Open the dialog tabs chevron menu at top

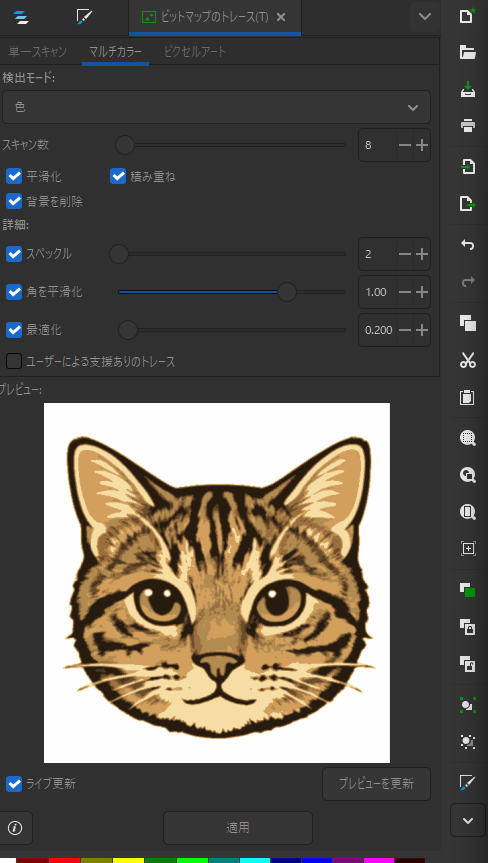(x=425, y=17)
